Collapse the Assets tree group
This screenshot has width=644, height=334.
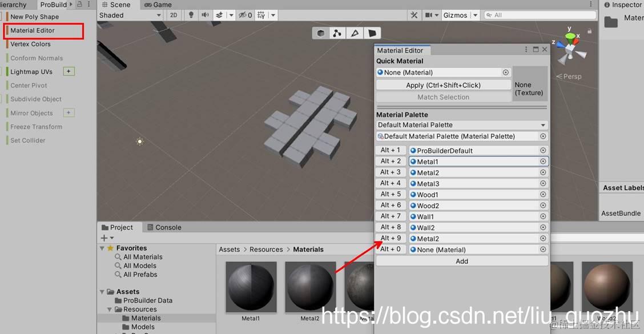(x=102, y=292)
